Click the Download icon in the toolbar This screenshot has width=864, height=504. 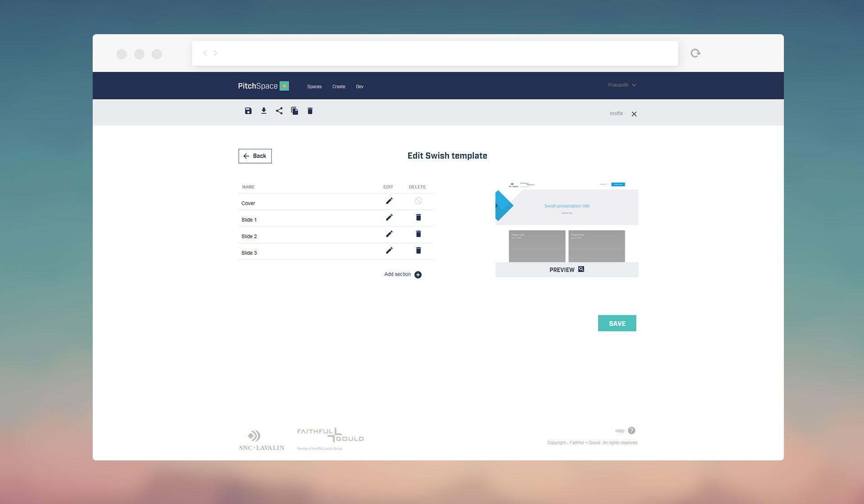pyautogui.click(x=264, y=111)
